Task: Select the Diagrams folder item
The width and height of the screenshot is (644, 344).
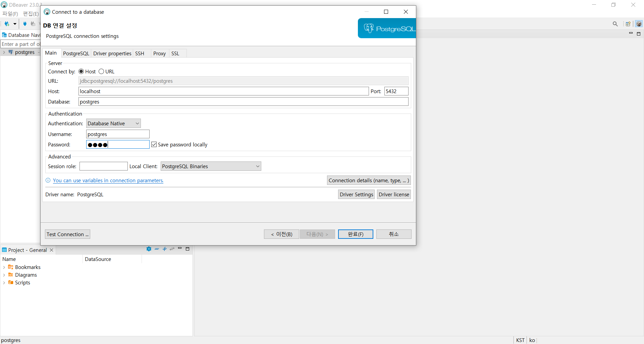Action: 22,275
